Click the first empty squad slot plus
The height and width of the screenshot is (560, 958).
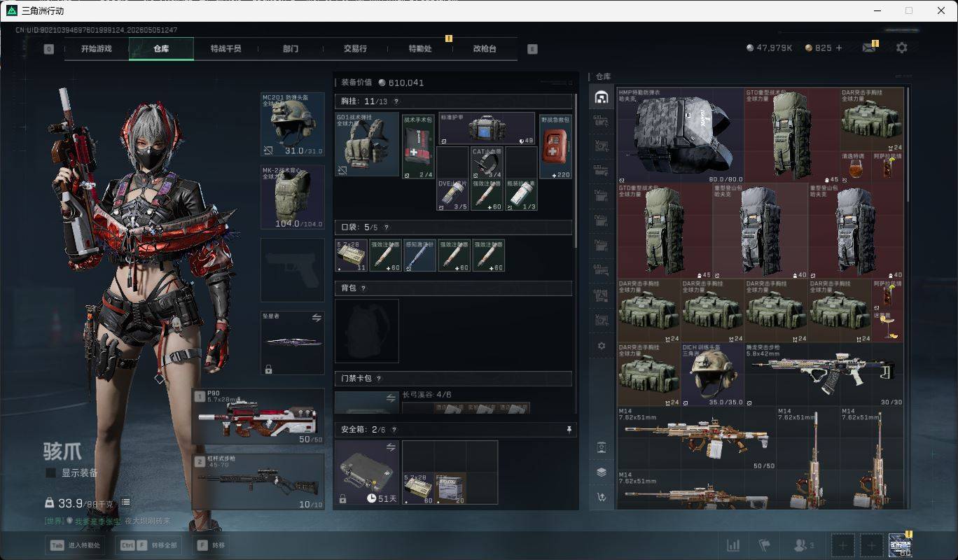[843, 545]
